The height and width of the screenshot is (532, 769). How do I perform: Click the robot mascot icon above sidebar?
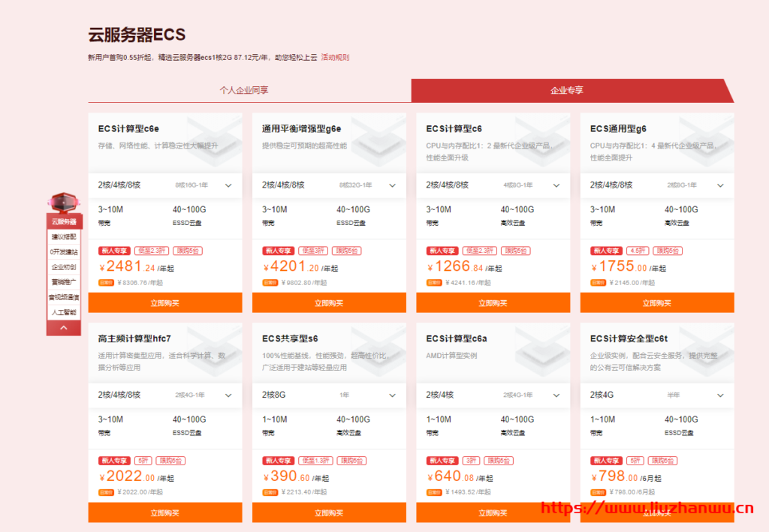coord(64,203)
